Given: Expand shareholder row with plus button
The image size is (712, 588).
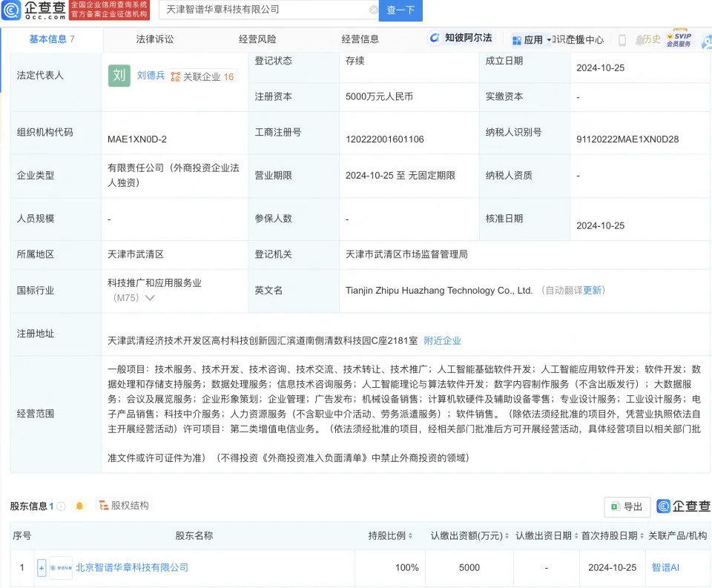Looking at the screenshot, I should [x=42, y=567].
